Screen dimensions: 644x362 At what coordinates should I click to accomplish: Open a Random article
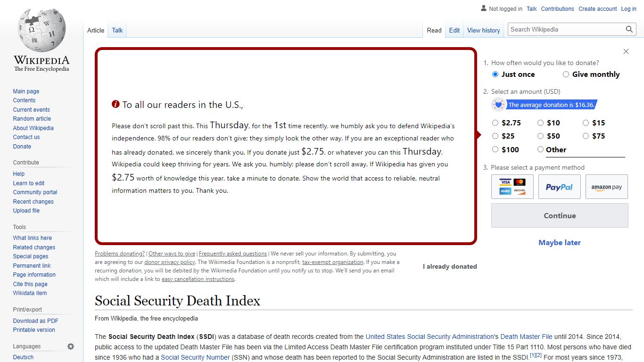(x=32, y=119)
